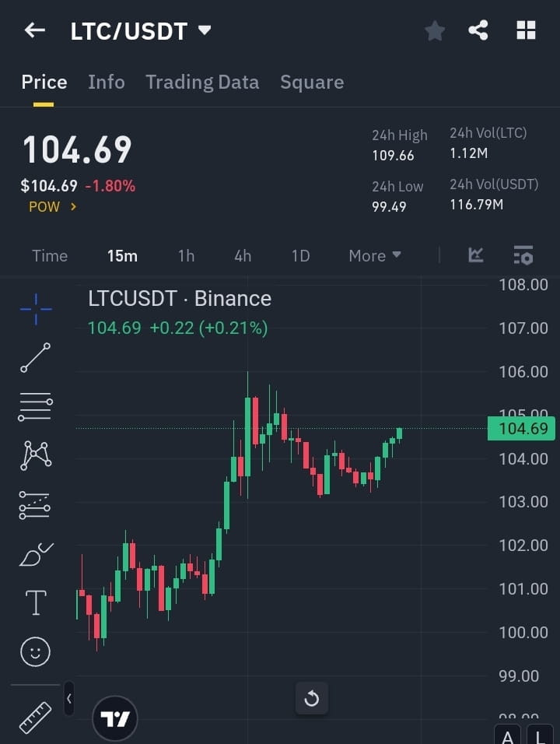Screen dimensions: 560x744
Task: Open the POW category link
Action: pyautogui.click(x=53, y=207)
